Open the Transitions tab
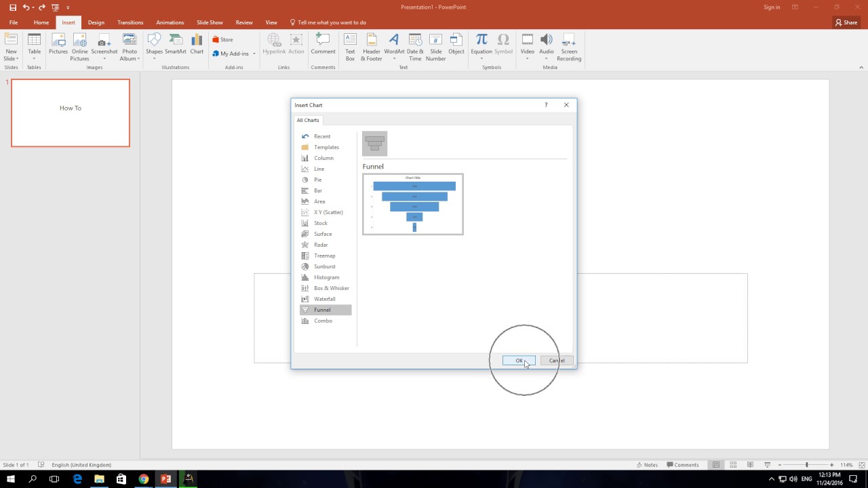868x488 pixels. 130,22
